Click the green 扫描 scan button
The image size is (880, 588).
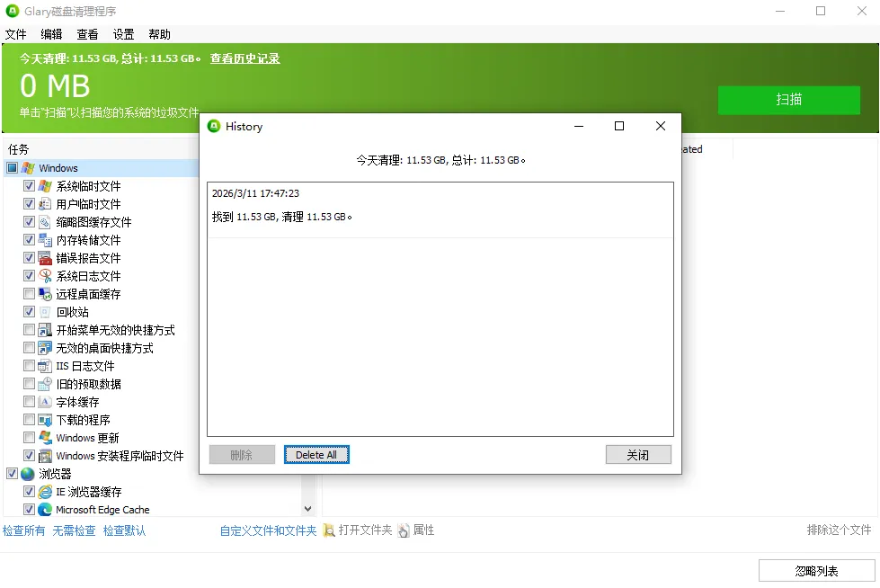tap(788, 100)
